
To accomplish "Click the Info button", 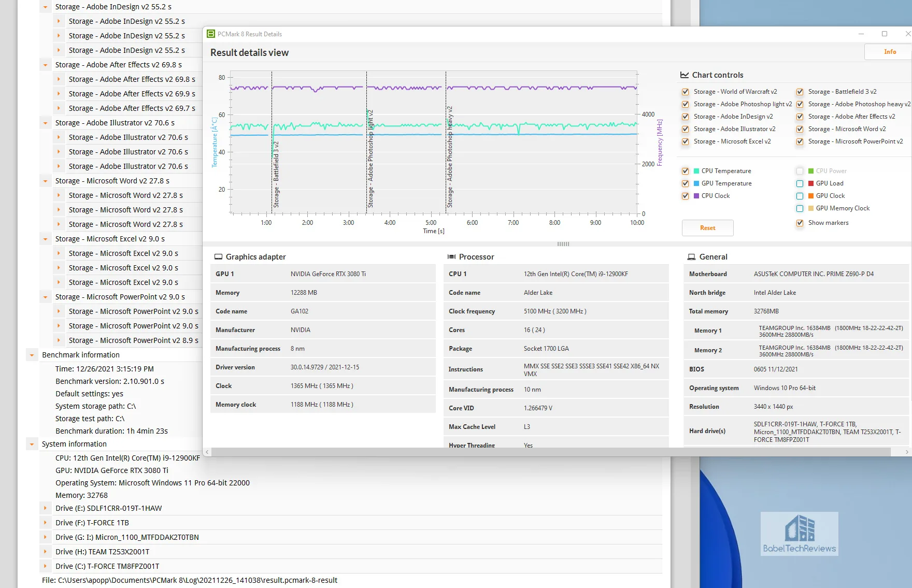I will [890, 52].
